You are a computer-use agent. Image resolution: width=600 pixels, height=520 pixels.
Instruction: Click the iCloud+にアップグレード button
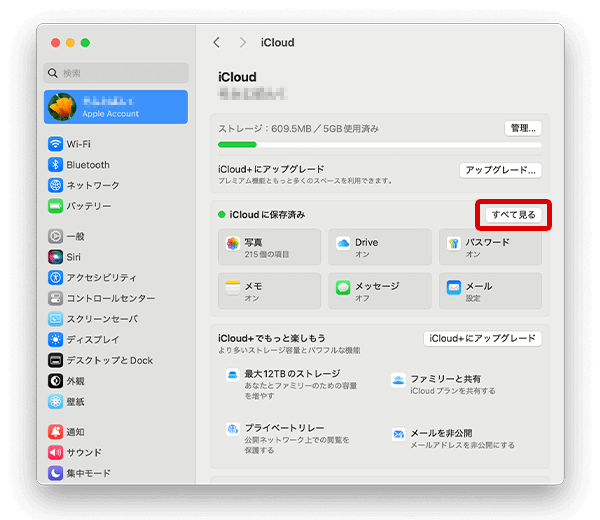[483, 339]
